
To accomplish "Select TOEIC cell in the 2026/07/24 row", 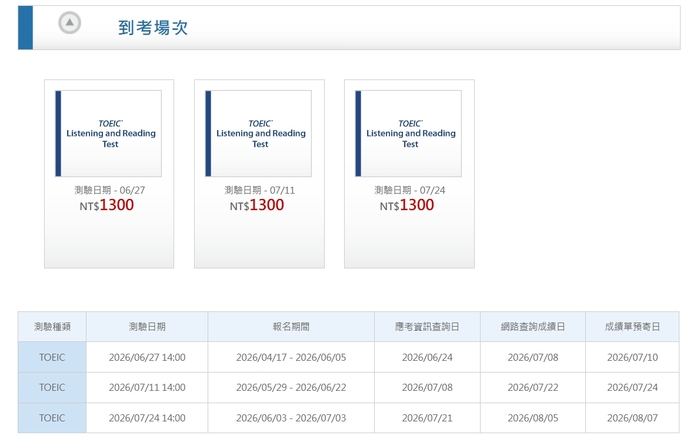I will 52,418.
